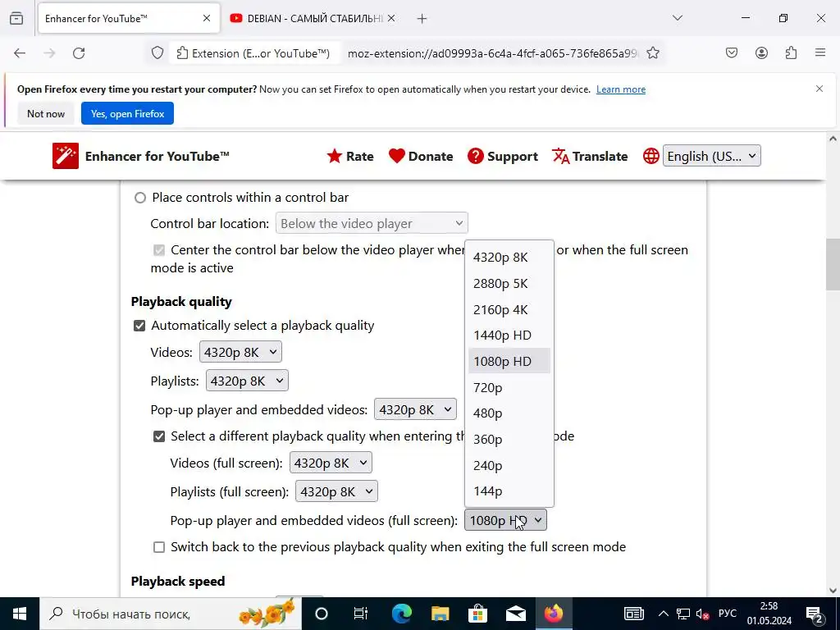Open the Playlists quality dropdown
The width and height of the screenshot is (840, 630).
[247, 381]
